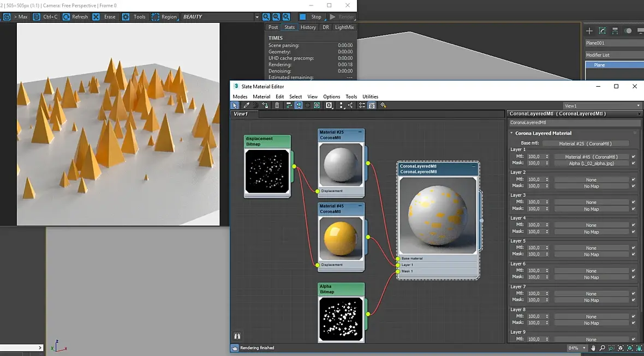Toggle Layer 1 Mask checkbox
The image size is (644, 356).
[634, 163]
